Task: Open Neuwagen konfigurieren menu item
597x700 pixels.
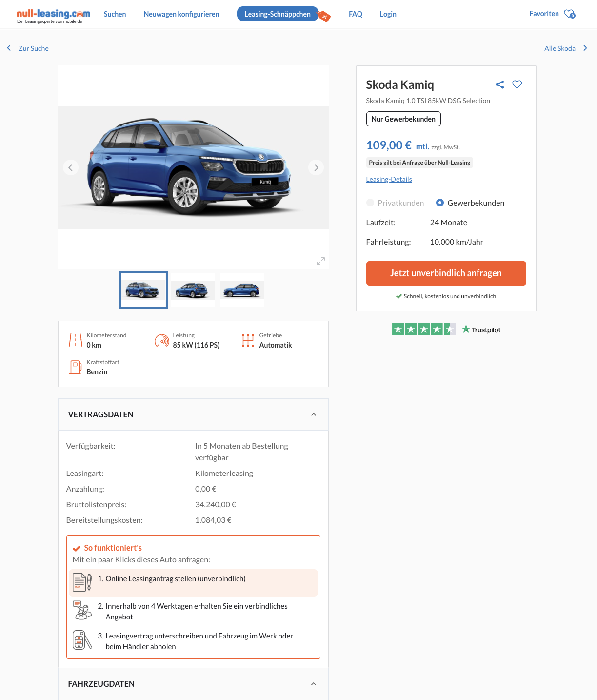Action: point(181,14)
